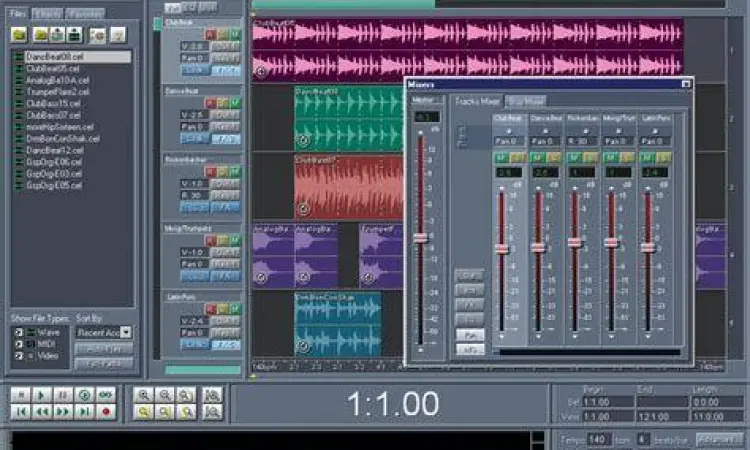This screenshot has width=750, height=450.
Task: Mute ClubBeat channel in the Mixers window
Action: pyautogui.click(x=500, y=157)
